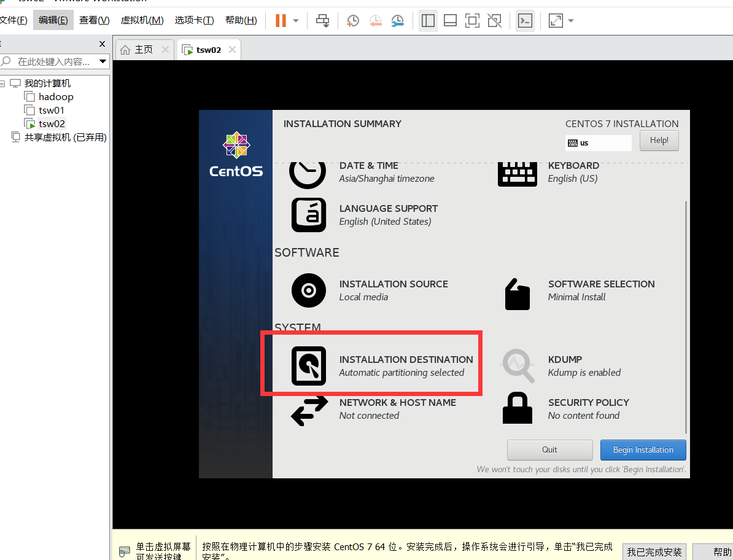This screenshot has height=560, width=733.
Task: Open the 帮助(H) menu
Action: click(241, 20)
